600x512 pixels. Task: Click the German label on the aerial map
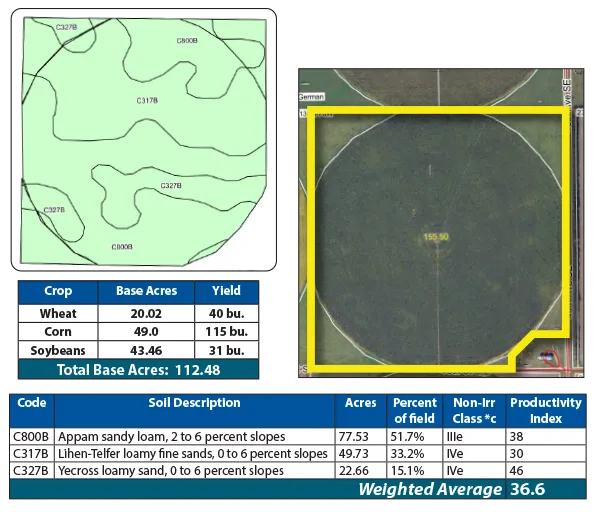(308, 97)
